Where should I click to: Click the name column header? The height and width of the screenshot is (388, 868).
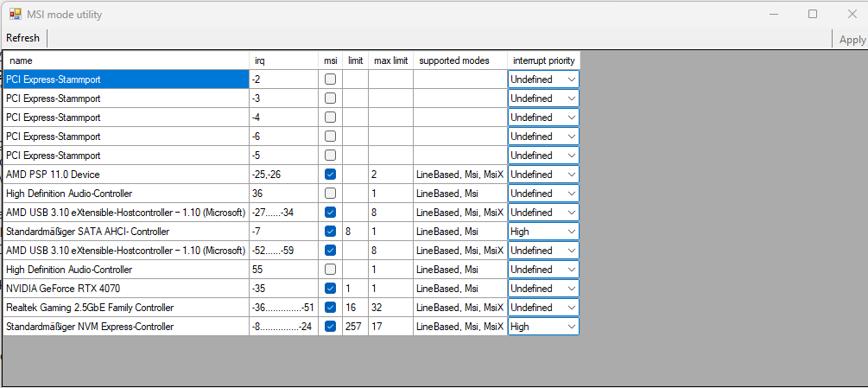click(x=126, y=60)
